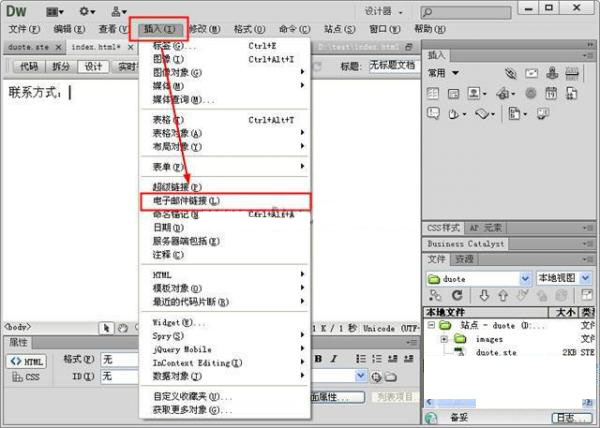Click the Put files up-arrow icon
The width and height of the screenshot is (600, 428).
pos(502,296)
